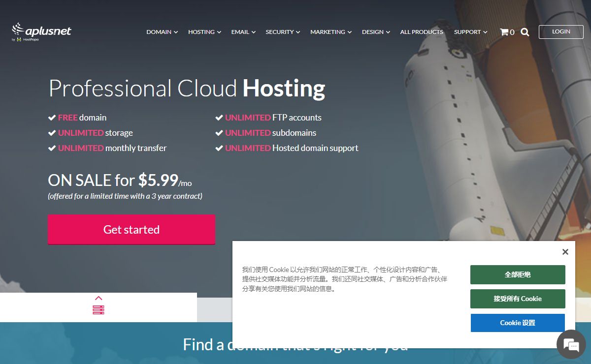The height and width of the screenshot is (364, 591).
Task: Click the pink server stack icon
Action: pos(98,310)
